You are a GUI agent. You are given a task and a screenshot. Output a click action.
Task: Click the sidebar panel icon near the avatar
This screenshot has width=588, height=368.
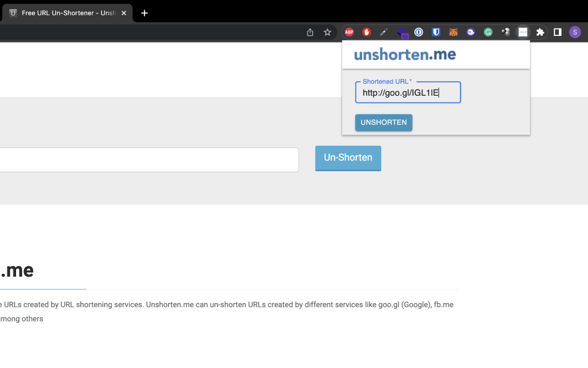click(x=557, y=32)
